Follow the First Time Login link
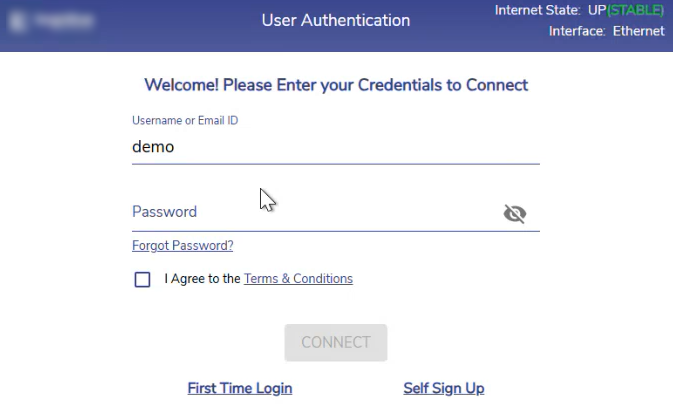Image resolution: width=673 pixels, height=407 pixels. tap(240, 388)
